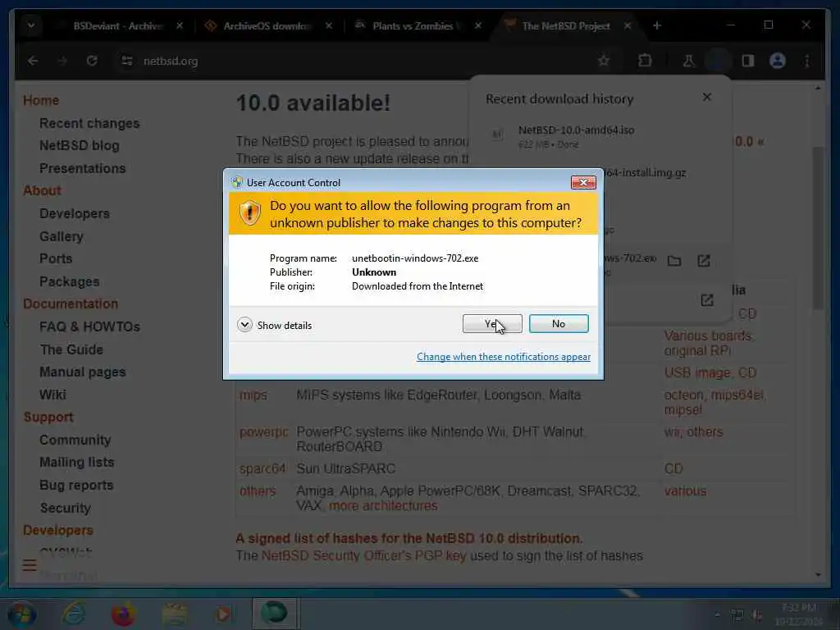
Task: Reload the netbsd.org page
Action: point(92,61)
